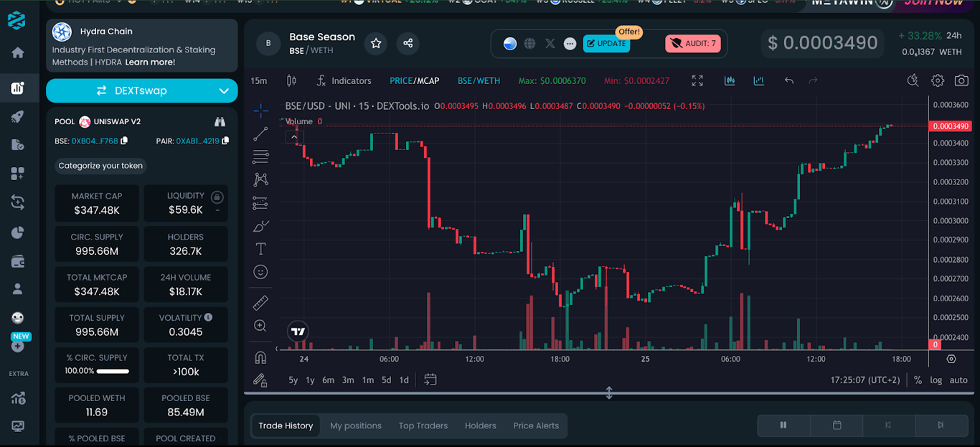The image size is (980, 447).
Task: Switch to Price Alerts tab
Action: [x=536, y=425]
